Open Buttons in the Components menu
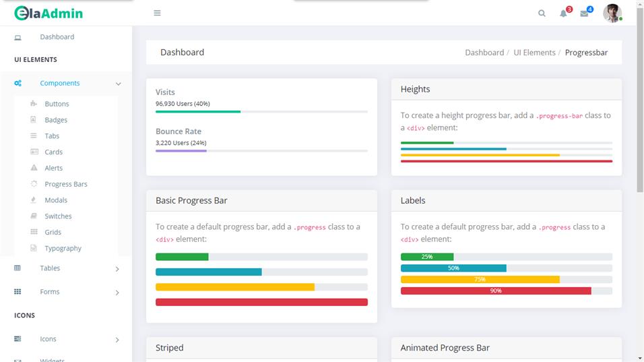 click(57, 104)
